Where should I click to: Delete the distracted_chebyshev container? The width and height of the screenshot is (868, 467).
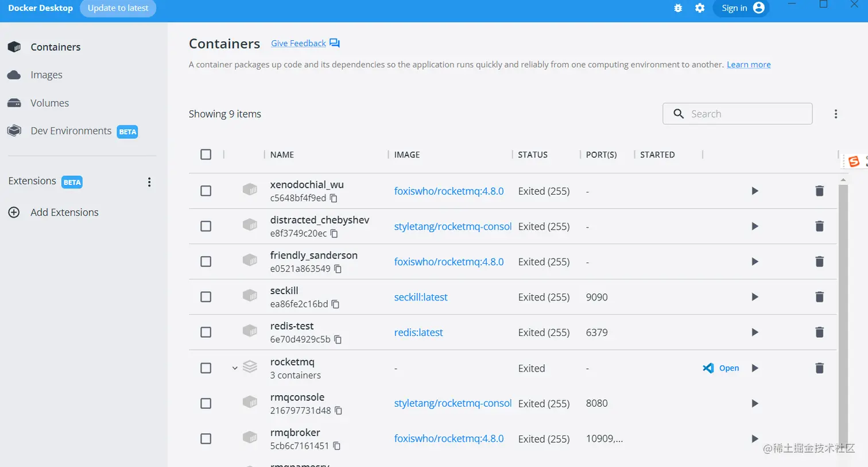[x=820, y=226]
